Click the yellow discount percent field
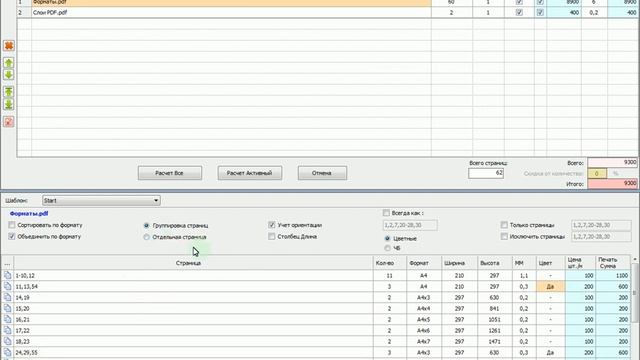640x360 pixels. coord(596,173)
